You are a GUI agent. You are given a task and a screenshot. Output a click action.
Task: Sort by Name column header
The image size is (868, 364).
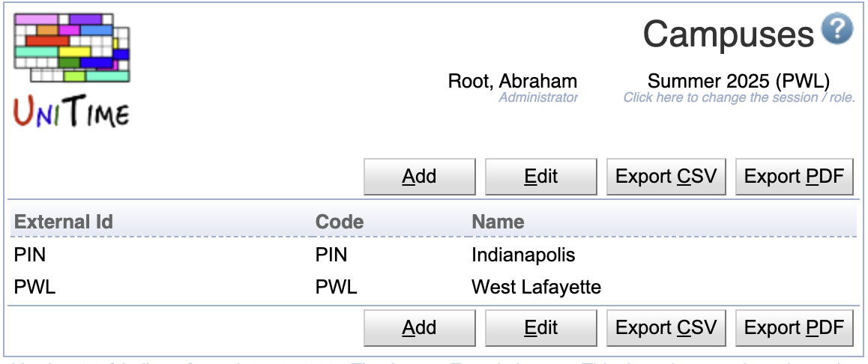click(498, 222)
